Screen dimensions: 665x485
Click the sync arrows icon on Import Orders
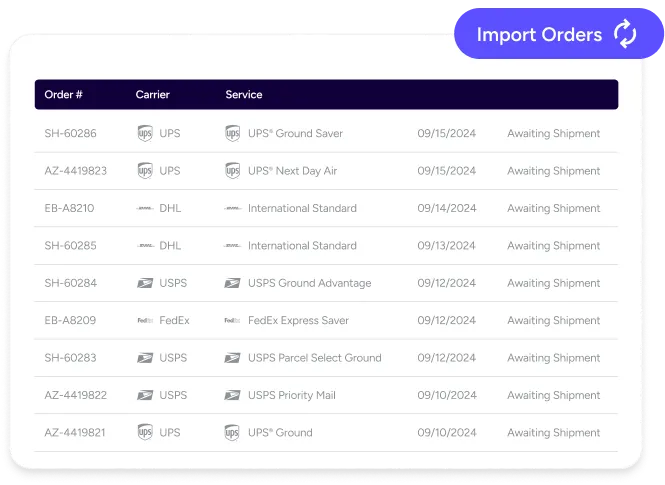coord(625,35)
